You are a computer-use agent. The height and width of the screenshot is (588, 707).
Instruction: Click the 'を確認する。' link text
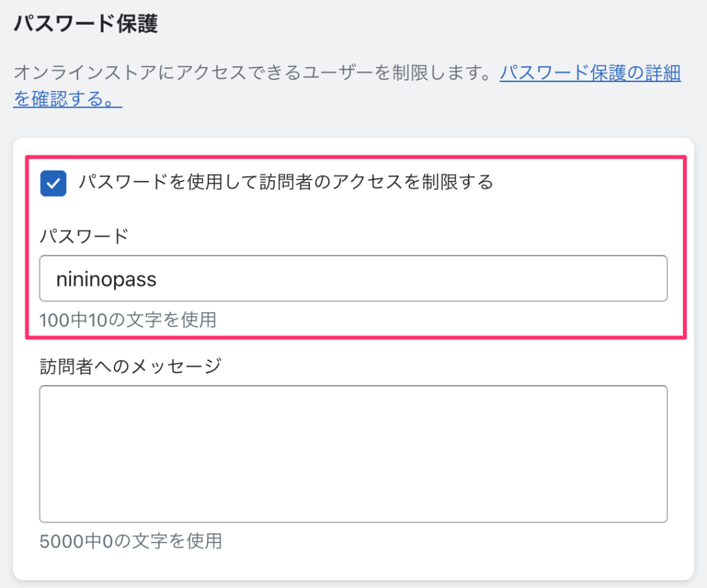coord(67,99)
